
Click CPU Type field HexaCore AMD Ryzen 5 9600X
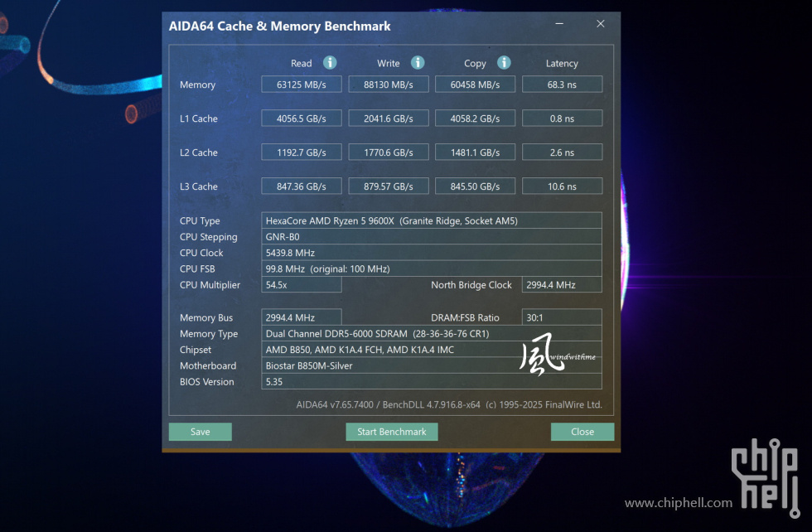(432, 220)
